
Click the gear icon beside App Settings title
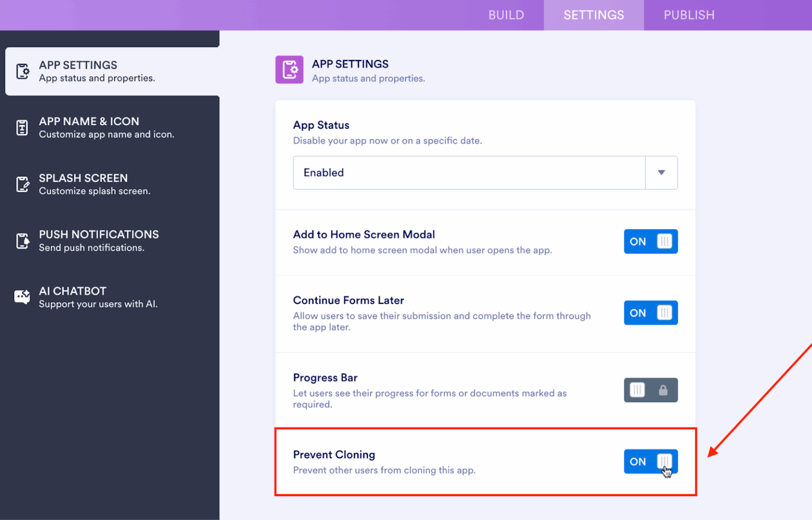point(289,69)
